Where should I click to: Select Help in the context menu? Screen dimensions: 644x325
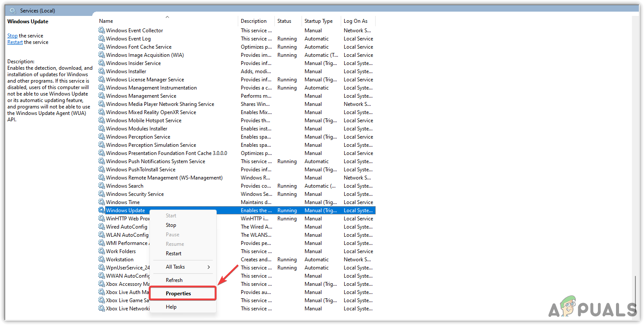171,307
